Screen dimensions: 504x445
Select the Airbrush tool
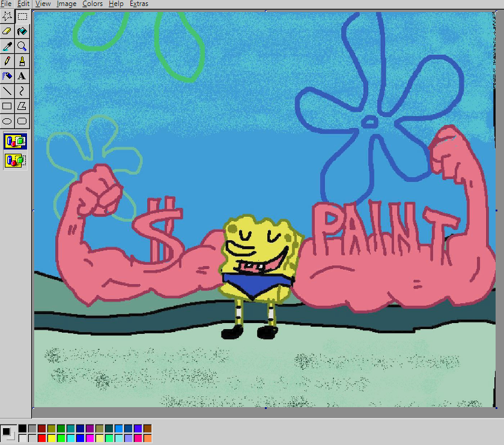pyautogui.click(x=7, y=76)
